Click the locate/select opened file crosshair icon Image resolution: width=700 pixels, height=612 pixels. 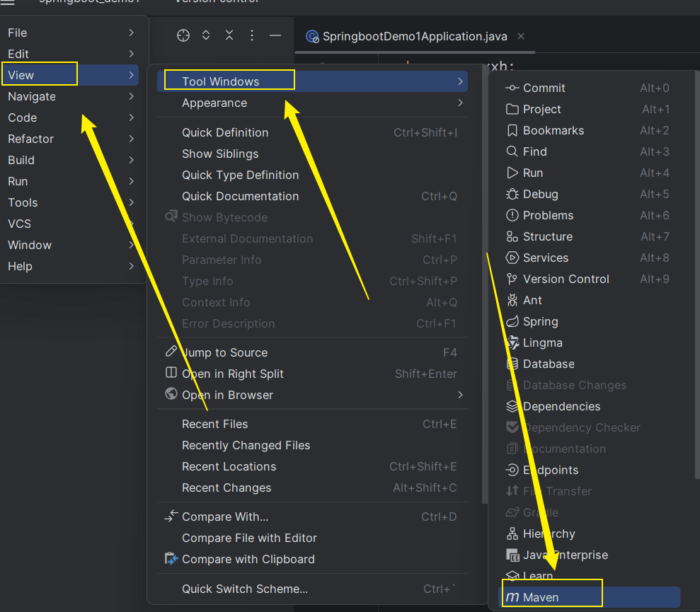point(183,35)
